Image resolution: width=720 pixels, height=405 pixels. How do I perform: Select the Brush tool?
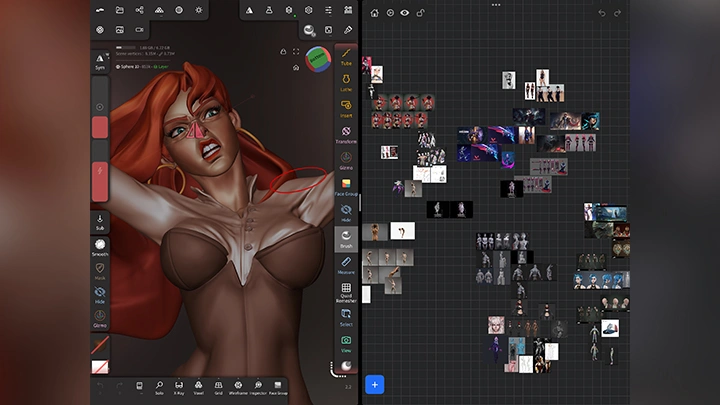(x=346, y=239)
